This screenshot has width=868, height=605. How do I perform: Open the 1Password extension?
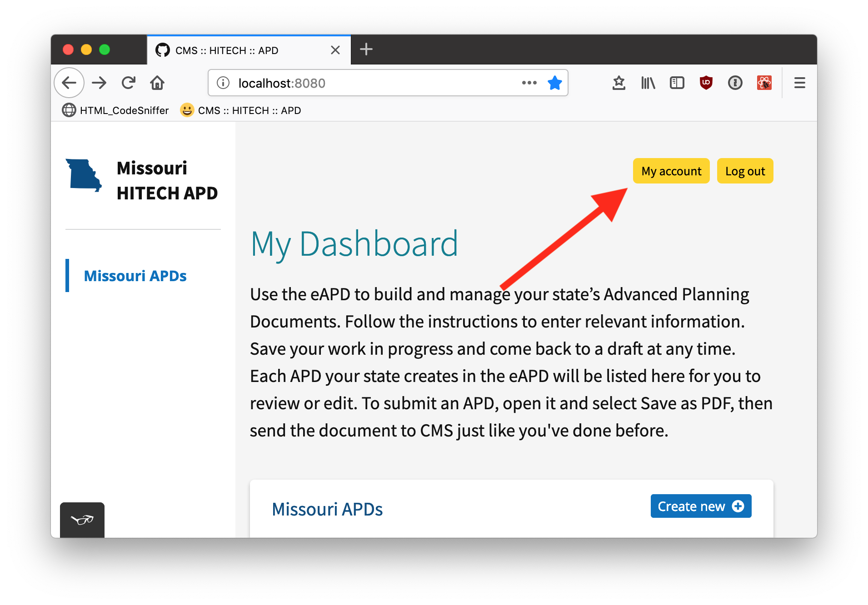pos(735,83)
